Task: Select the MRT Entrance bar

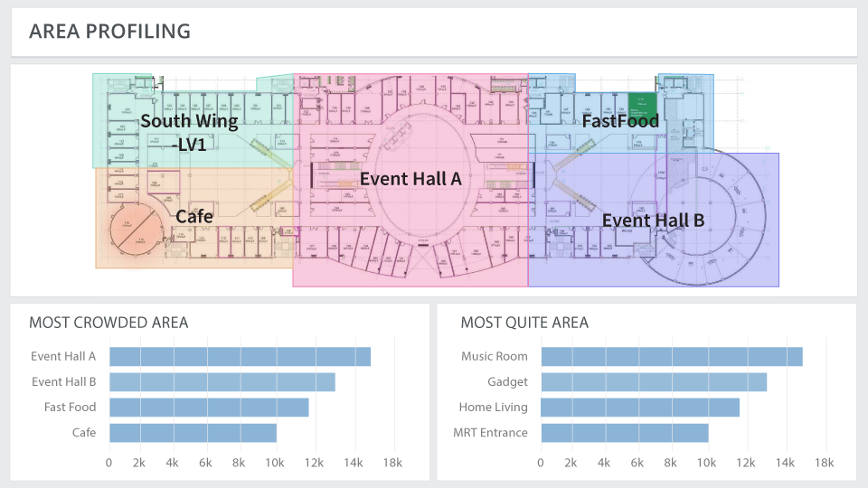Action: click(625, 433)
